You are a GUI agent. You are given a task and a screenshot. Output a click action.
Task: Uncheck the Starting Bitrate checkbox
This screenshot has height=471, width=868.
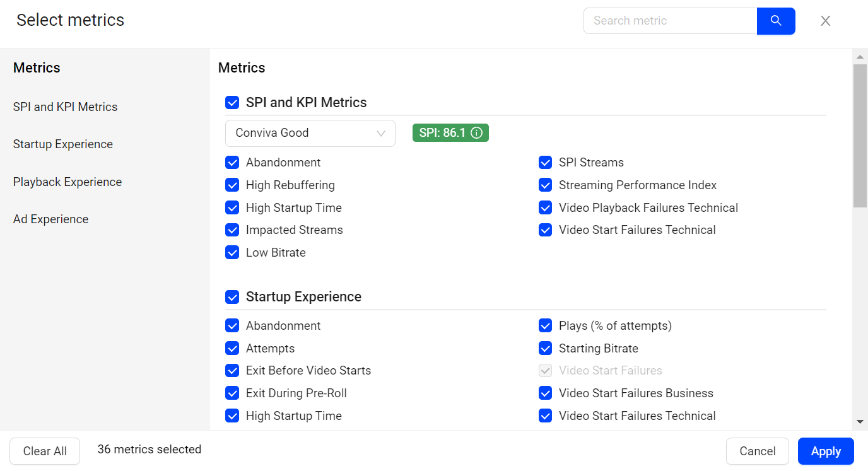tap(546, 349)
